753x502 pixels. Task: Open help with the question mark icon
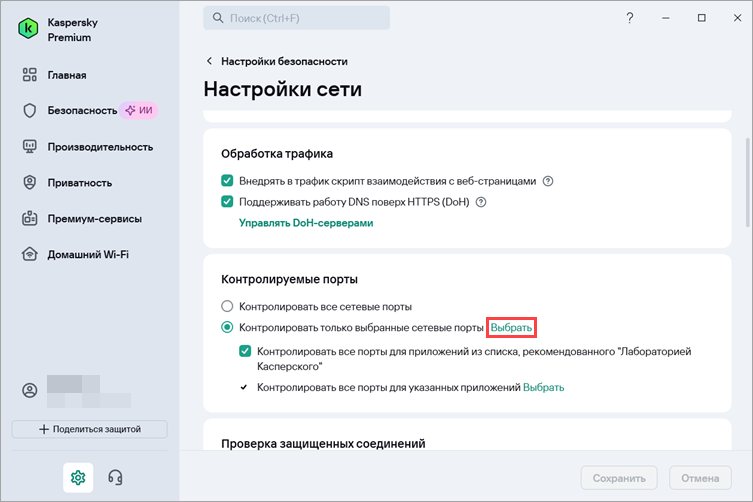click(x=630, y=18)
